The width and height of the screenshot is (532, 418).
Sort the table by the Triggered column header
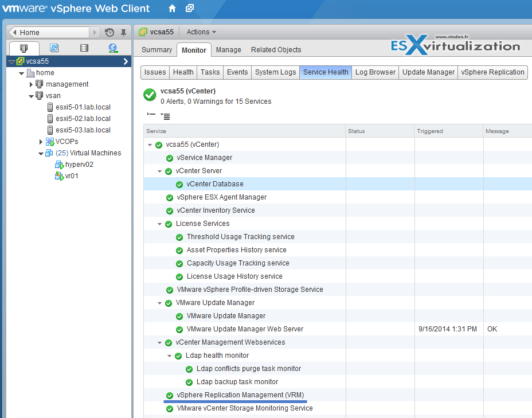tap(449, 131)
